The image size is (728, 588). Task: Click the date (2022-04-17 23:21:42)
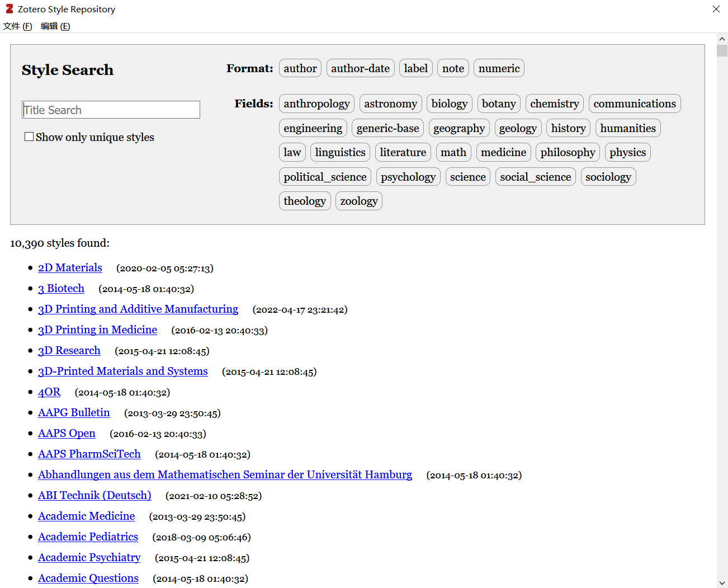pyautogui.click(x=300, y=310)
